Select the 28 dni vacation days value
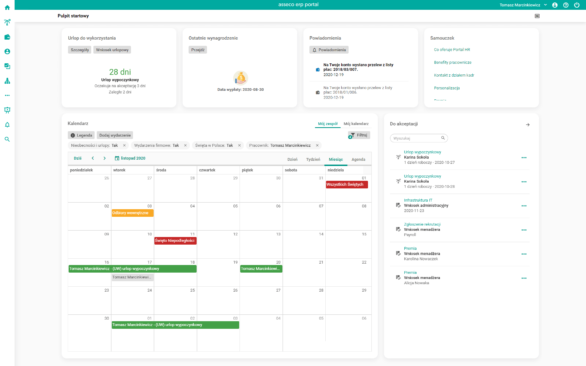The width and height of the screenshot is (586, 366). [120, 72]
